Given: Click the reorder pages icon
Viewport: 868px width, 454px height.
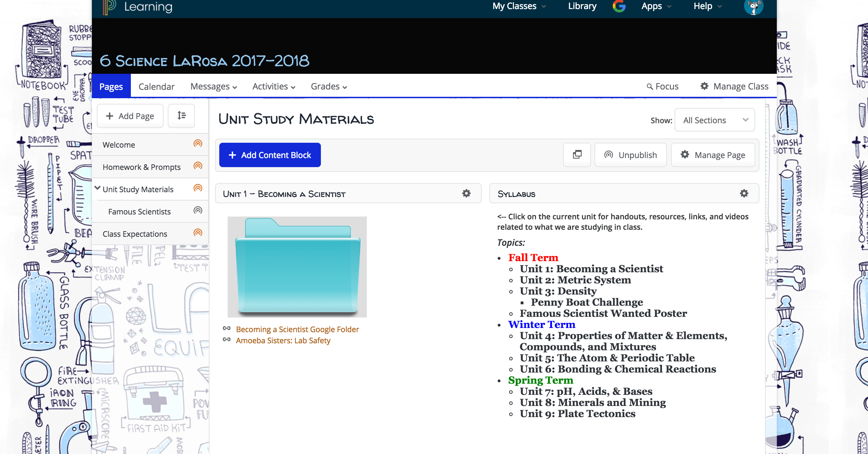Looking at the screenshot, I should [x=181, y=116].
